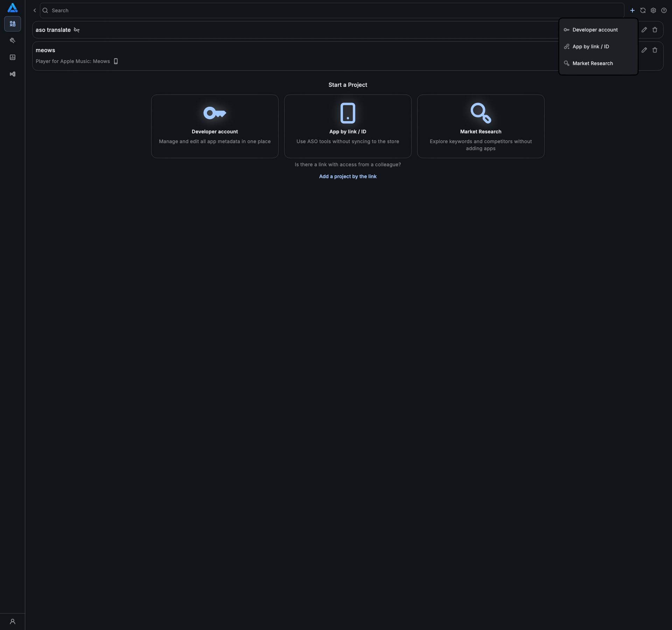672x630 pixels.
Task: Open the projects icon in left sidebar
Action: (x=13, y=24)
